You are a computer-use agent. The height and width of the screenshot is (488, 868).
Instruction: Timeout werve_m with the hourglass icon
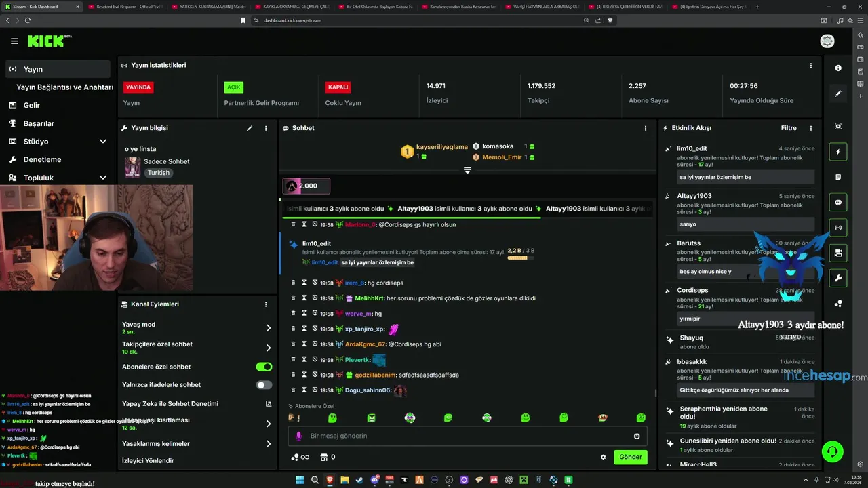coord(304,314)
